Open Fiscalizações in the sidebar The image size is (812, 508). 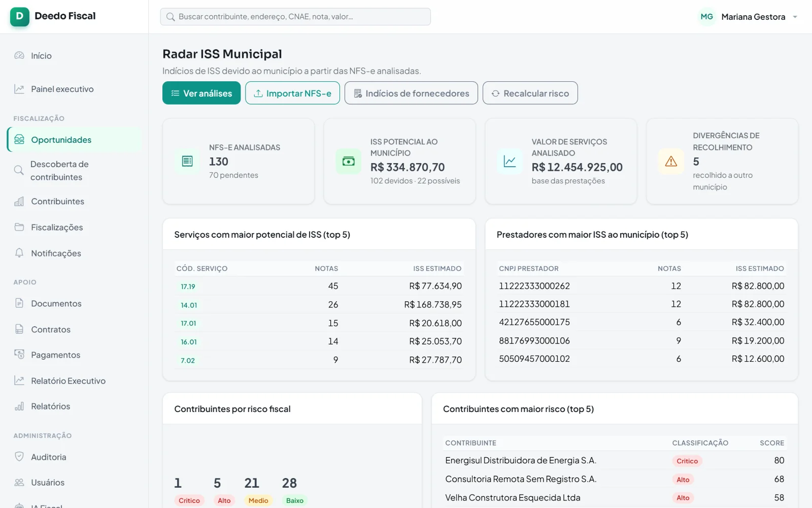click(x=75, y=227)
